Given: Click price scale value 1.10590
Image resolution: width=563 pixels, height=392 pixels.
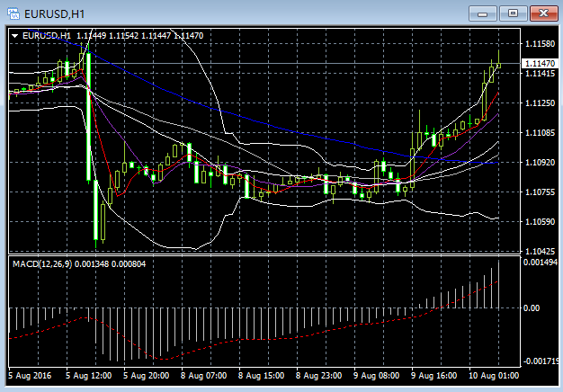Looking at the screenshot, I should click(540, 221).
